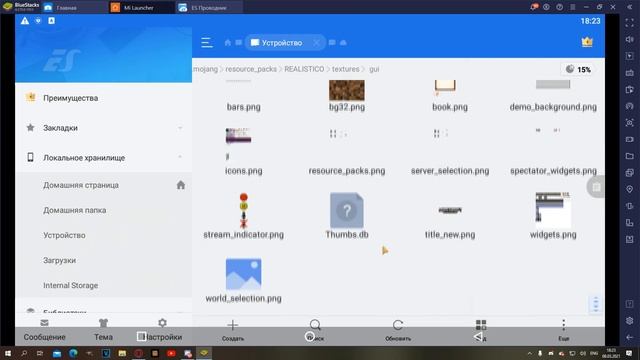Image resolution: width=640 pixels, height=360 pixels.
Task: Open the 15% storage analyzer
Action: (x=579, y=69)
